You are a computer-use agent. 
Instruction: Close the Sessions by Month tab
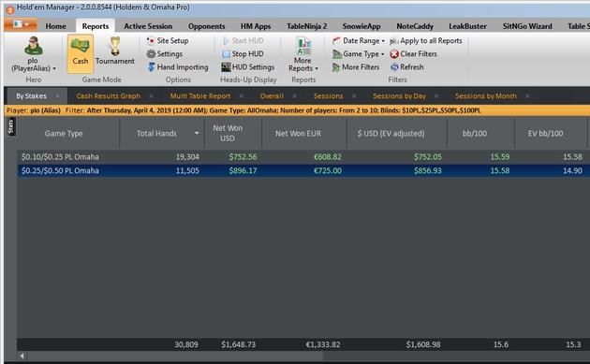[527, 96]
